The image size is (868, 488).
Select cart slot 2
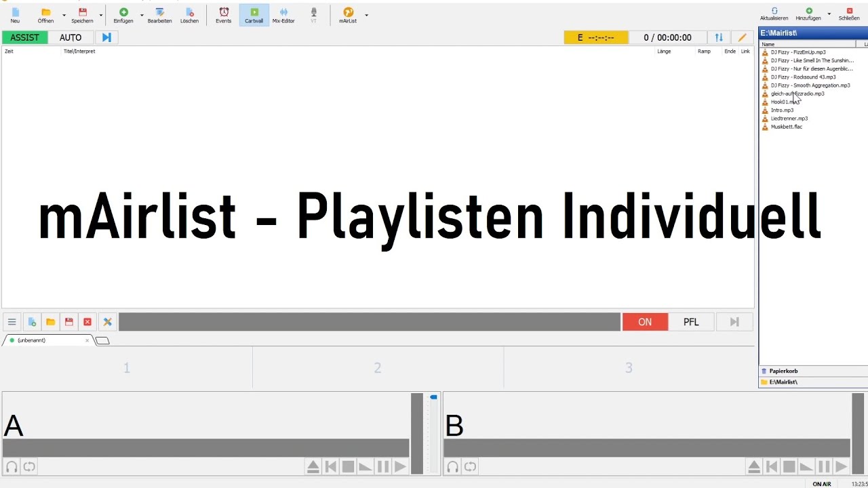click(x=378, y=367)
